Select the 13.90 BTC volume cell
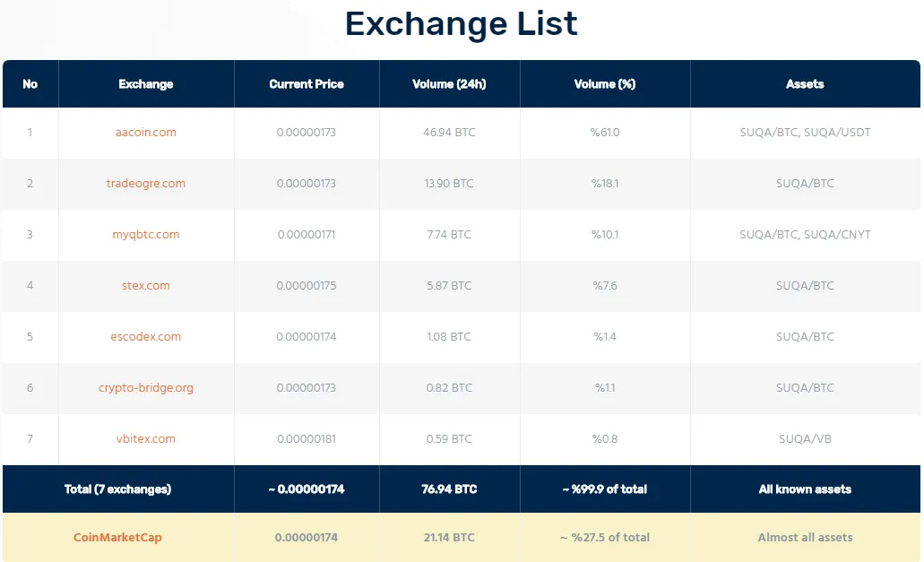The image size is (924, 562). pos(449,183)
